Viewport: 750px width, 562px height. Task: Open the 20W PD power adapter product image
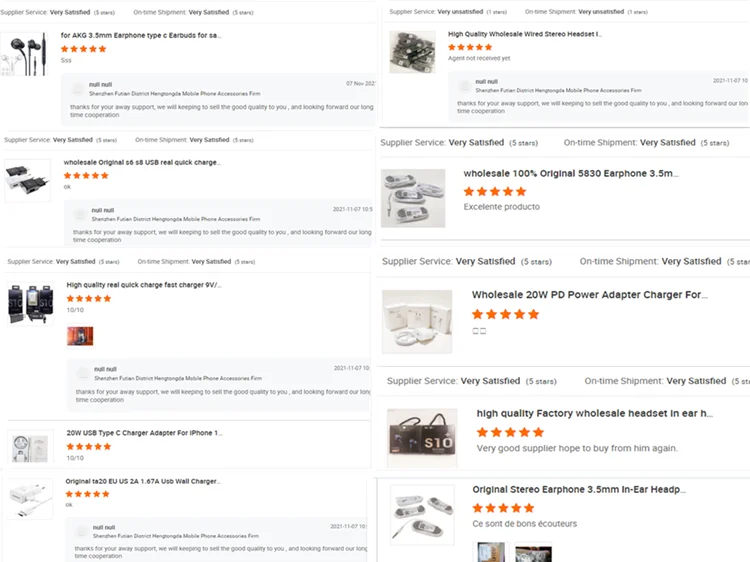(417, 321)
